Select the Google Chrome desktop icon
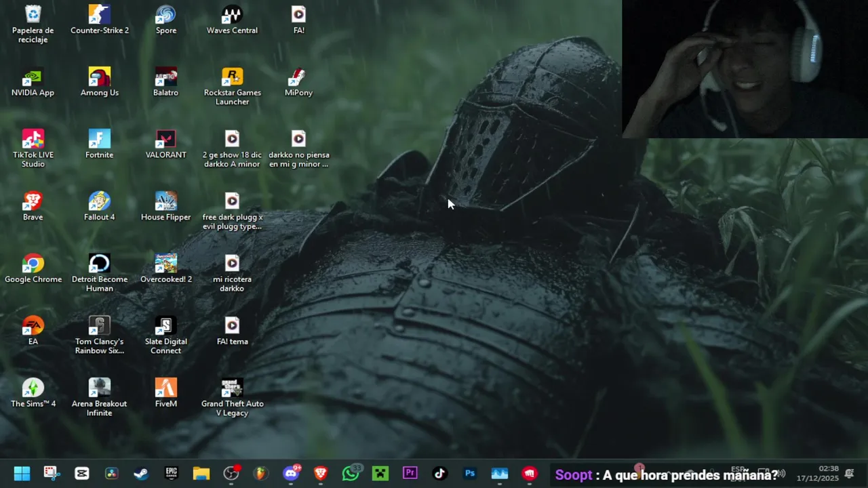This screenshot has height=488, width=868. click(x=33, y=268)
